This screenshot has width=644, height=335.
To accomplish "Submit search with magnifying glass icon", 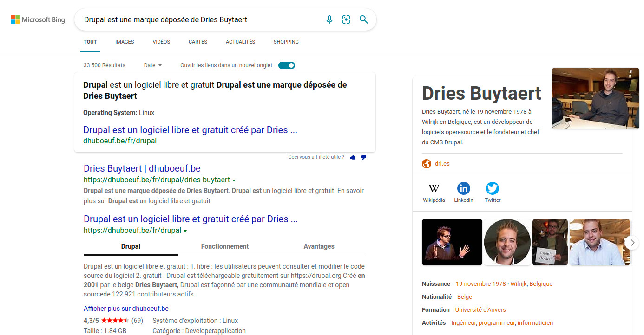I will pyautogui.click(x=364, y=19).
